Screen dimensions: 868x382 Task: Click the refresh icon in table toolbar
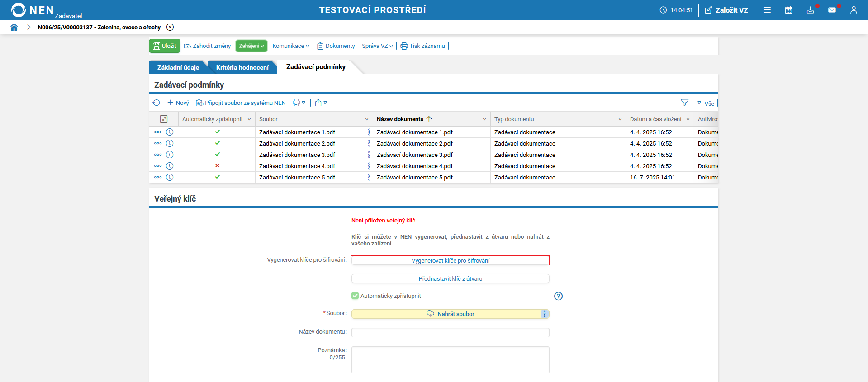click(x=157, y=103)
